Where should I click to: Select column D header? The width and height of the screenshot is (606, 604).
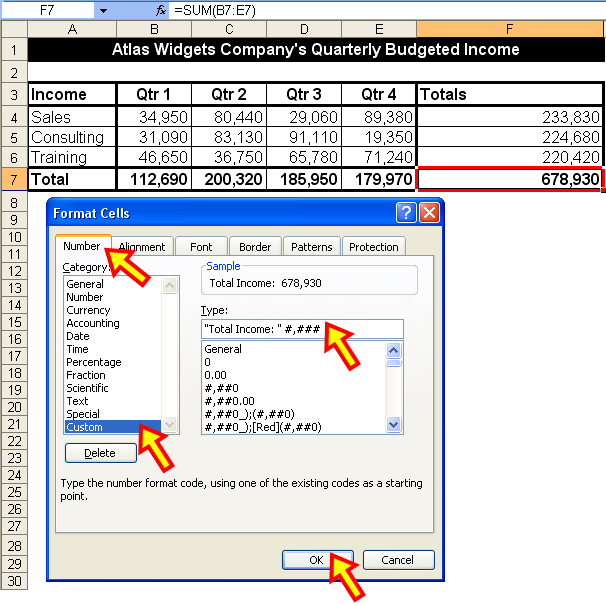click(304, 29)
